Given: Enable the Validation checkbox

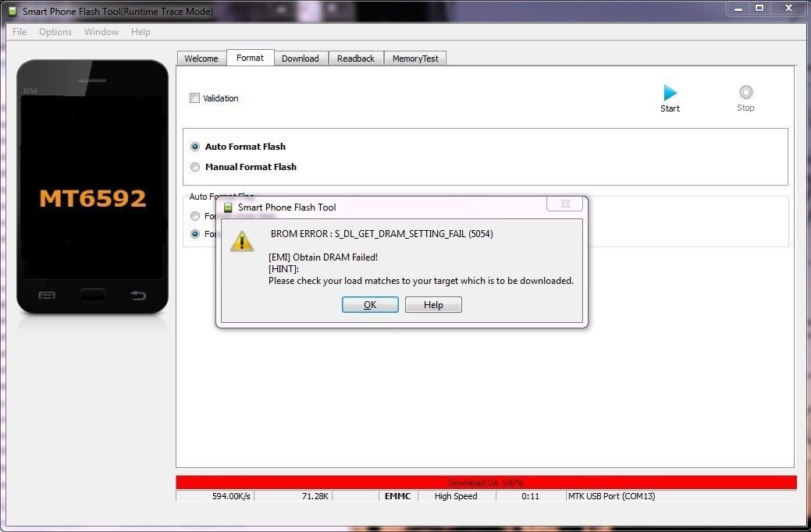Looking at the screenshot, I should [x=194, y=98].
